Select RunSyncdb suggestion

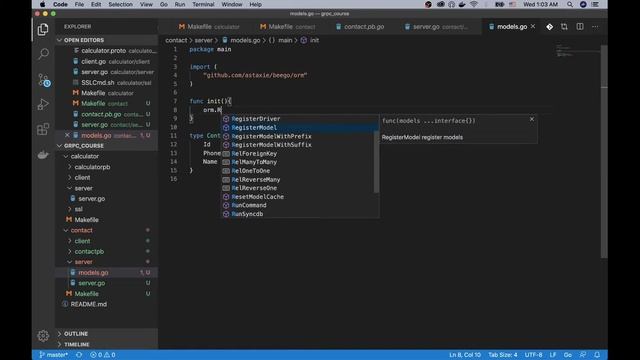click(300, 214)
